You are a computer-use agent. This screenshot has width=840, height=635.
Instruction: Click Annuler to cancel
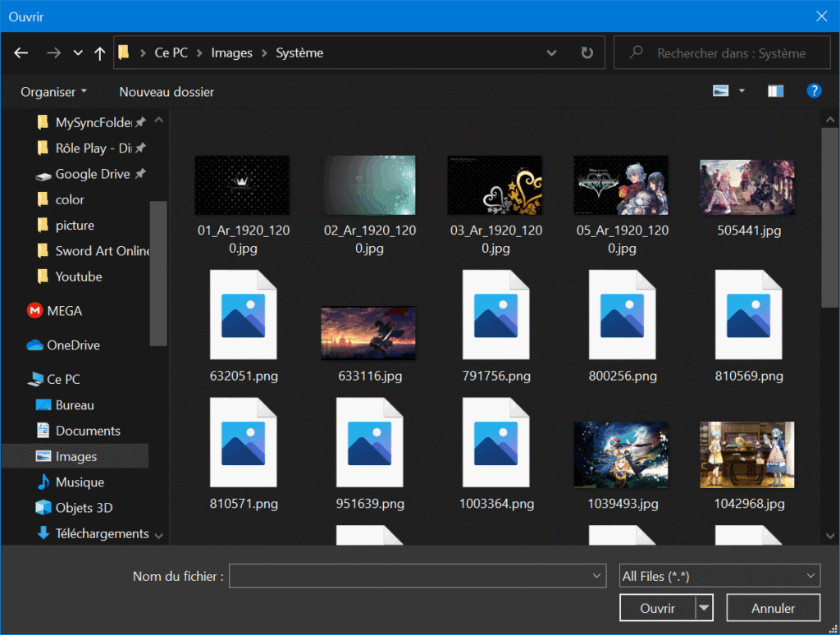coord(773,608)
